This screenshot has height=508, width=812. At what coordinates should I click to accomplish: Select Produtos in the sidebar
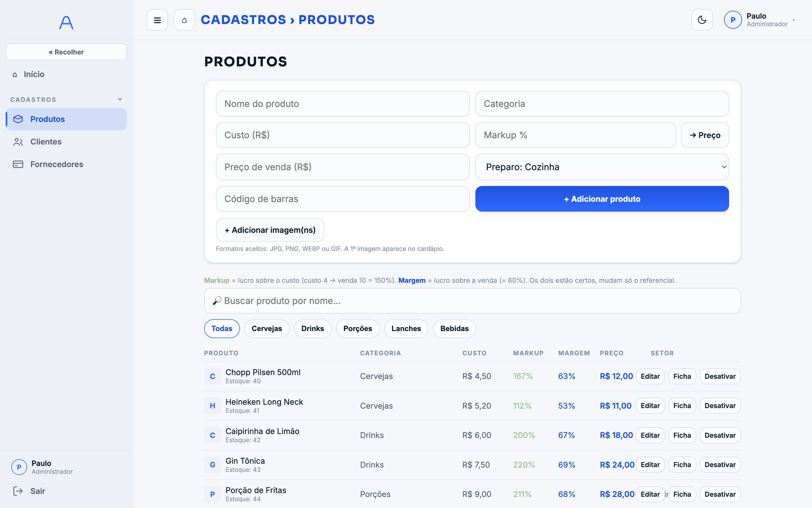pos(66,119)
